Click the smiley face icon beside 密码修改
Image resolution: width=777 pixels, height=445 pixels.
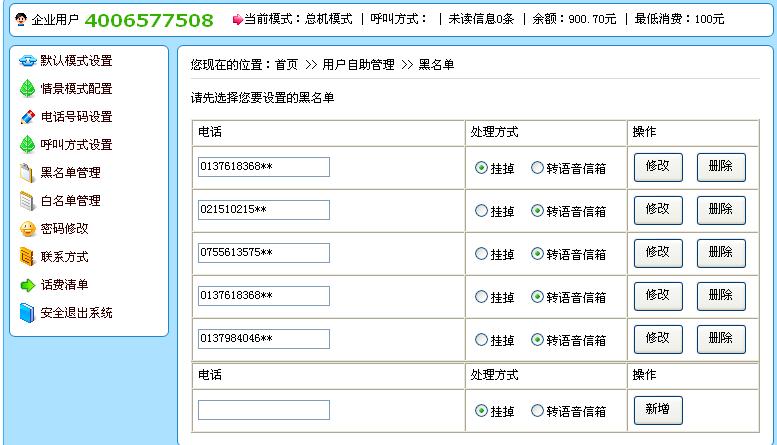coord(28,229)
